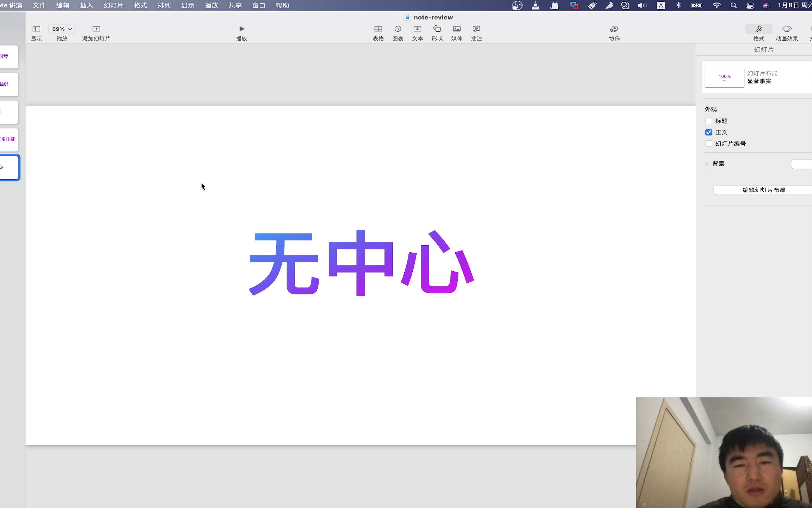Click the 背景 color swatch
The width and height of the screenshot is (812, 508).
802,164
